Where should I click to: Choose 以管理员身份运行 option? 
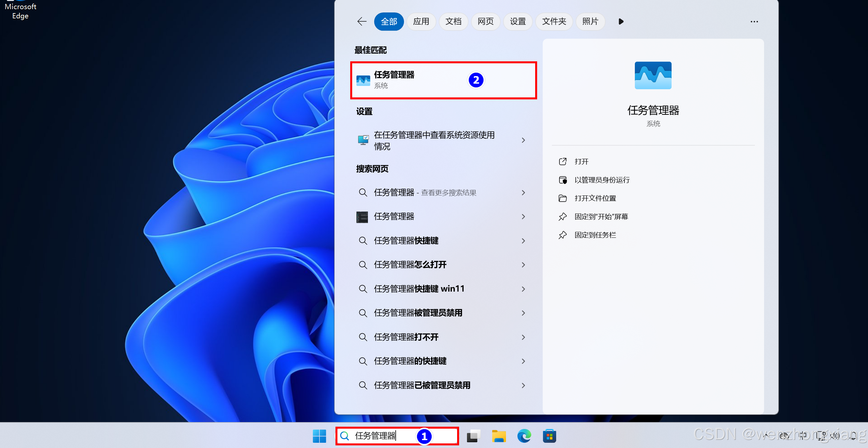[601, 180]
